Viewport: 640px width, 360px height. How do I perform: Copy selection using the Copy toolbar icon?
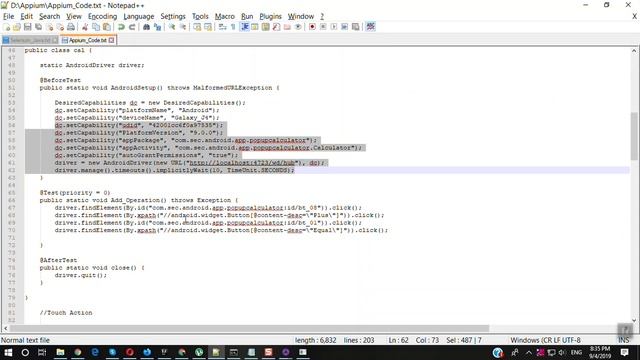coord(96,27)
